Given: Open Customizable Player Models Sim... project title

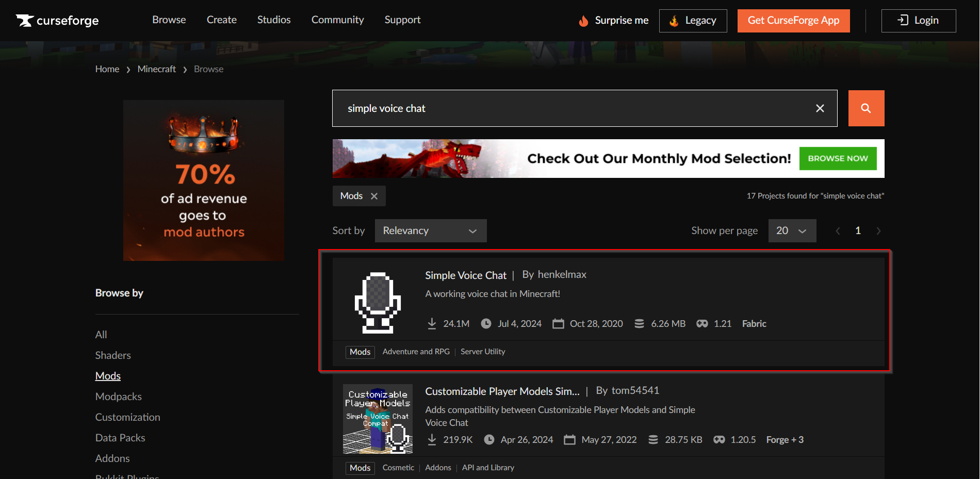Looking at the screenshot, I should 502,391.
